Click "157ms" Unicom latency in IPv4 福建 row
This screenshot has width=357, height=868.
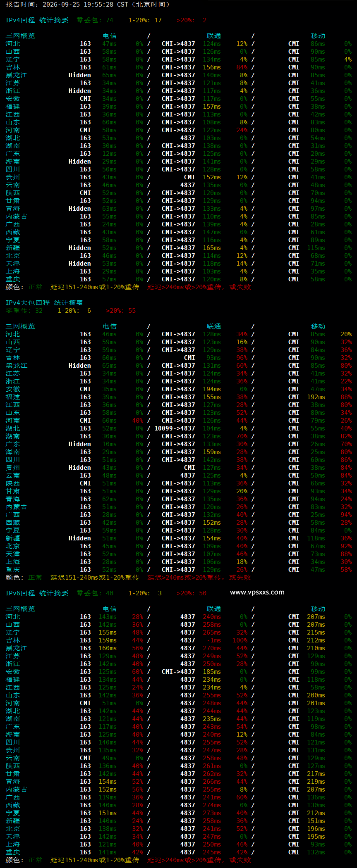[x=212, y=107]
